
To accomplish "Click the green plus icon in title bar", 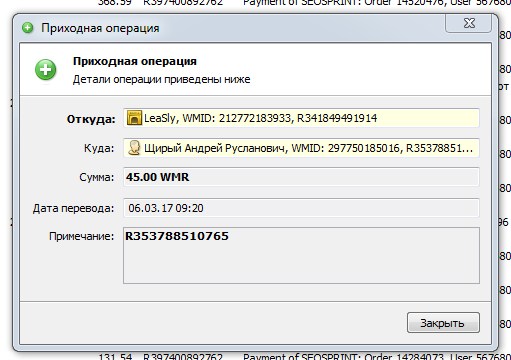I will tap(28, 28).
